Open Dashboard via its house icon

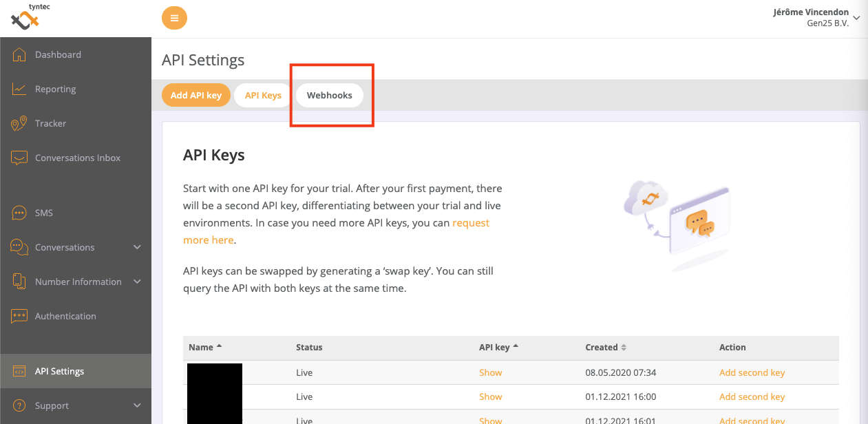(19, 54)
